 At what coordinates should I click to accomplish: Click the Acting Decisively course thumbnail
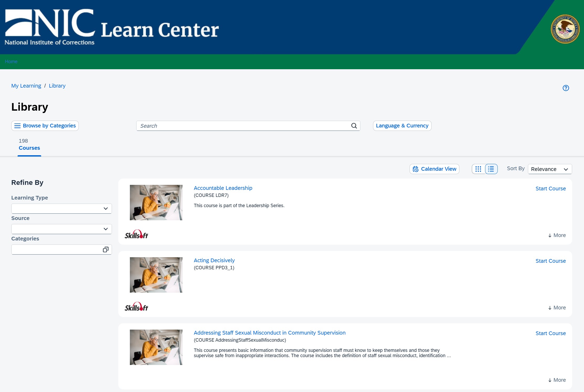pos(156,275)
